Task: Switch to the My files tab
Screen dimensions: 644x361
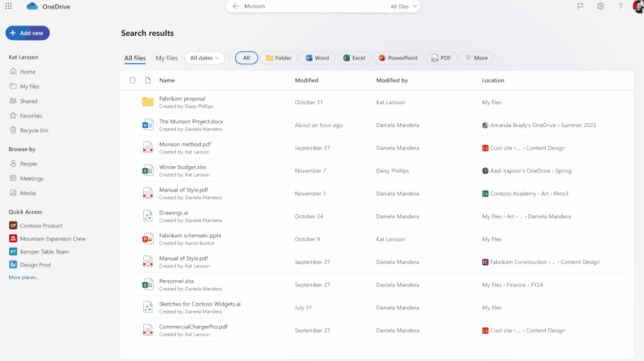Action: (x=167, y=58)
